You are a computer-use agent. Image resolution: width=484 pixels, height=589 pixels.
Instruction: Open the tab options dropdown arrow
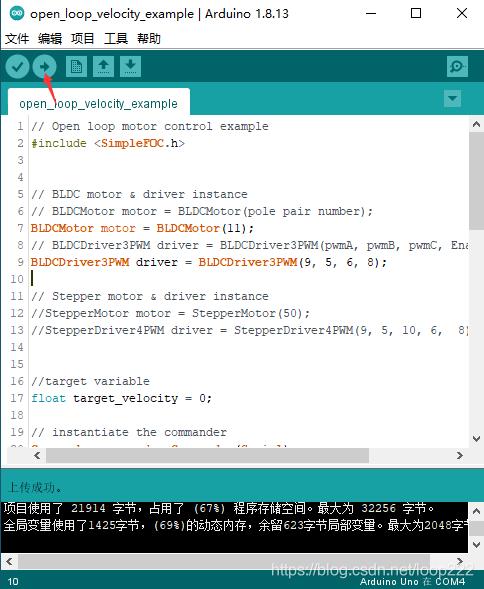coord(452,98)
